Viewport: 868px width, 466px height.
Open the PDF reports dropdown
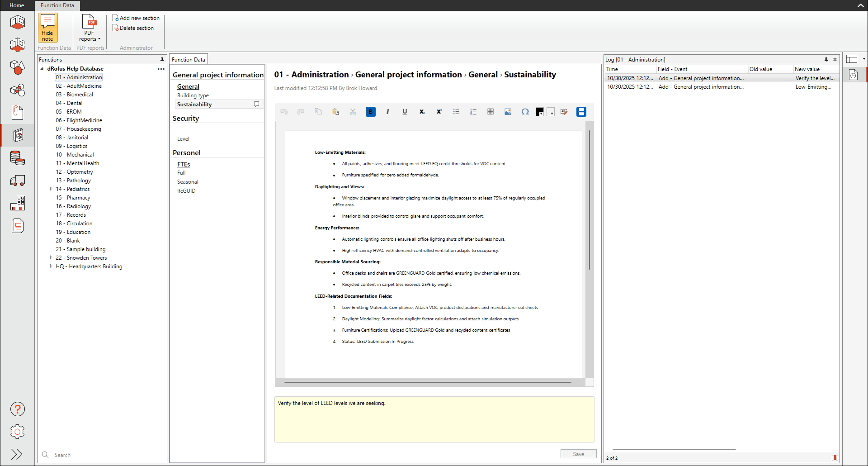(x=89, y=29)
